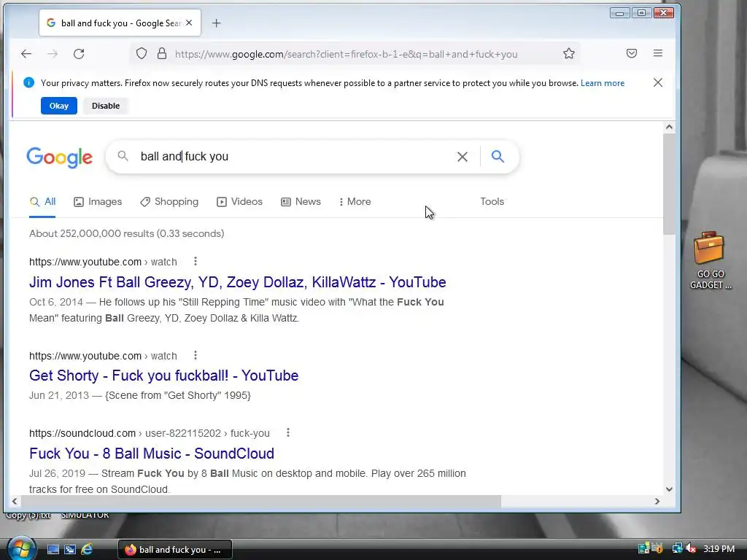Clear the search box with the X
This screenshot has height=560, width=747.
(x=462, y=157)
